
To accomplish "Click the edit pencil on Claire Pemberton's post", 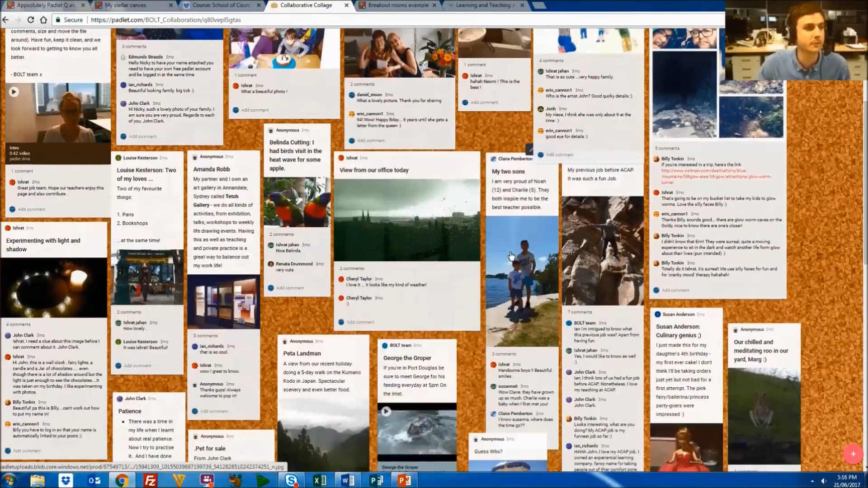I will [x=529, y=149].
